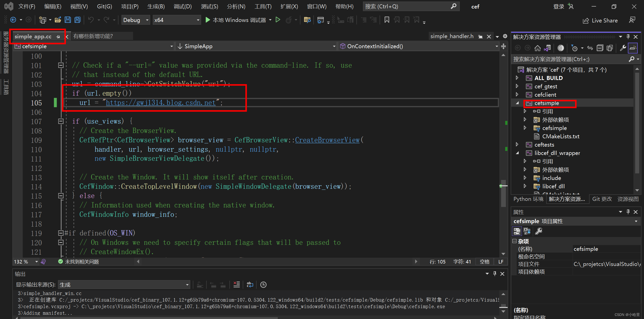Switch to the Git 更改 tab
644x319 pixels.
click(x=602, y=199)
